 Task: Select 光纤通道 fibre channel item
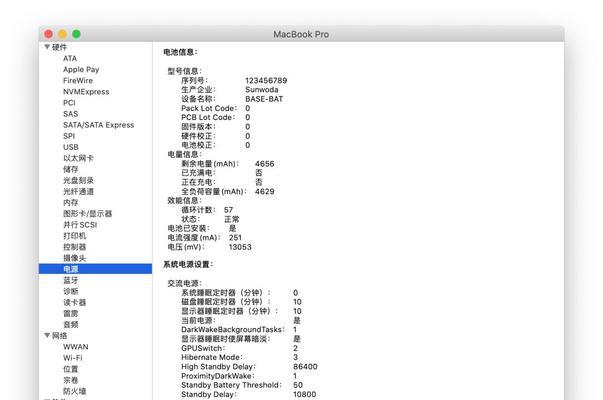point(78,192)
